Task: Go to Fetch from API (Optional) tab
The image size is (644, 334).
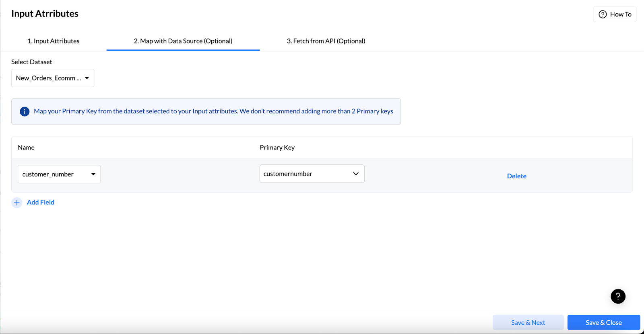Action: (326, 41)
